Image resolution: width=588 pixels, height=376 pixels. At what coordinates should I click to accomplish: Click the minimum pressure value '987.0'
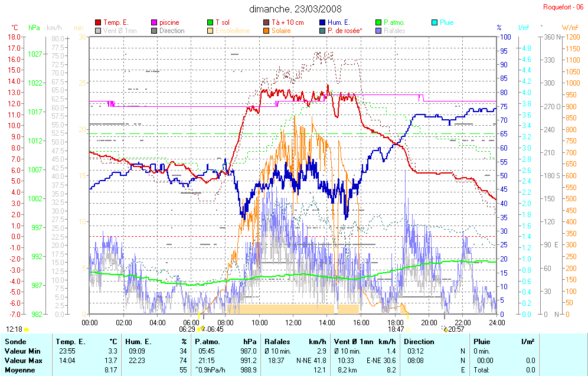coord(249,351)
